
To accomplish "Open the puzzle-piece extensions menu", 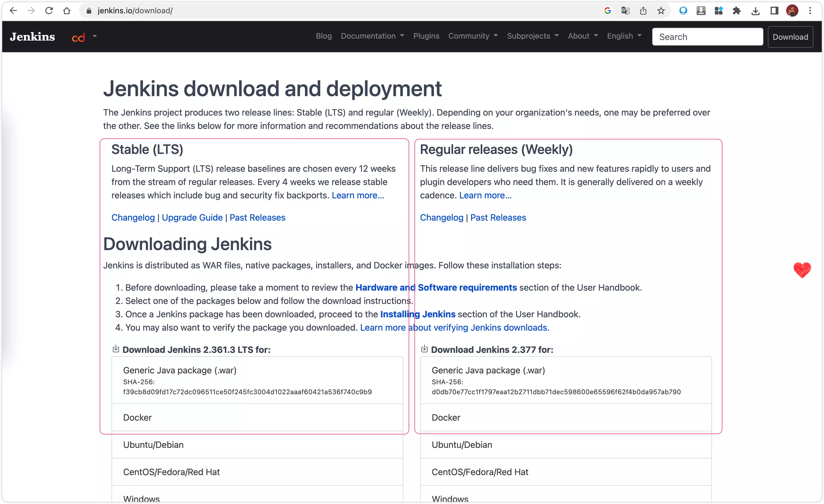I will [x=736, y=11].
